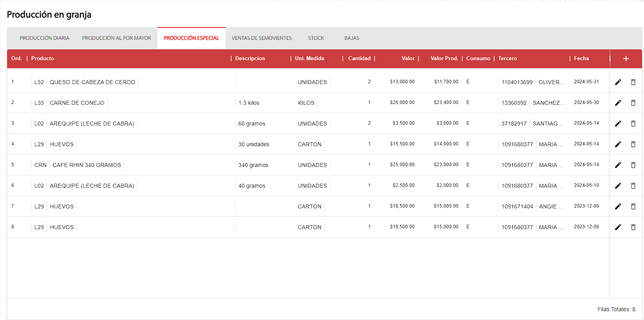This screenshot has height=320, width=644.
Task: Edit row 7 HUEVOS for ANGIE
Action: click(x=618, y=206)
